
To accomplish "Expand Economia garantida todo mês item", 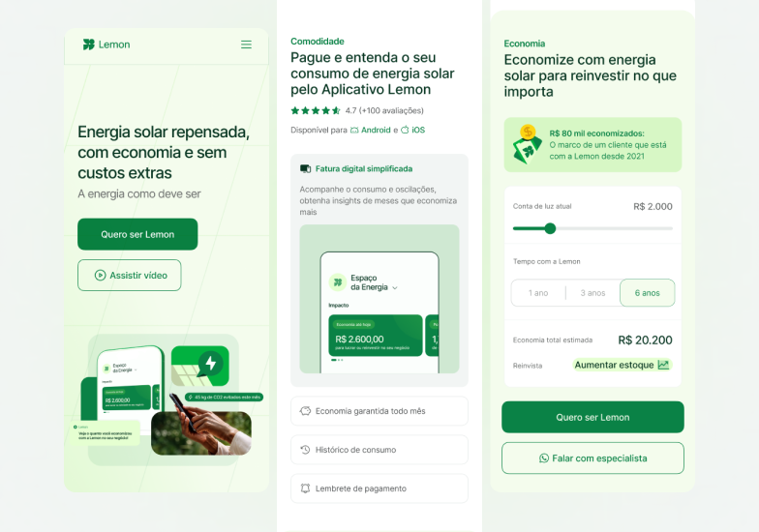I will pyautogui.click(x=379, y=411).
